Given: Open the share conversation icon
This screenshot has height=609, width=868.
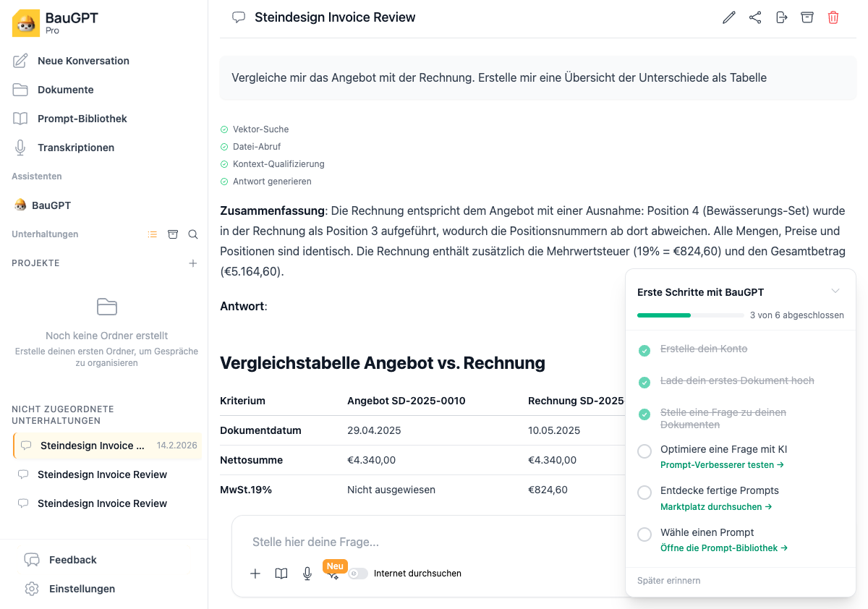Looking at the screenshot, I should [x=755, y=17].
